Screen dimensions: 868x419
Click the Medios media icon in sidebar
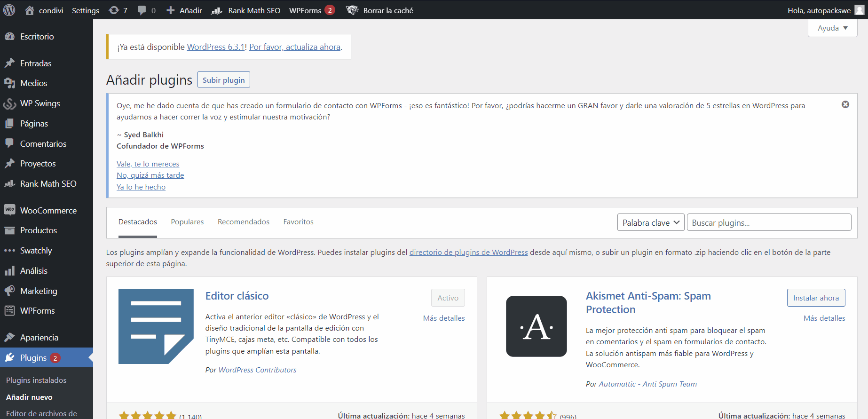[x=9, y=83]
